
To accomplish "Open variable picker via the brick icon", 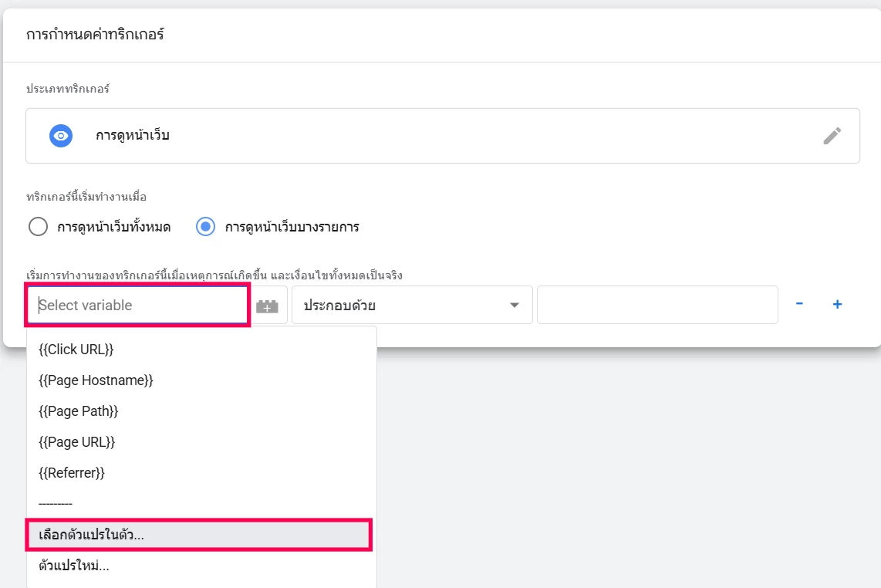I will coord(267,306).
